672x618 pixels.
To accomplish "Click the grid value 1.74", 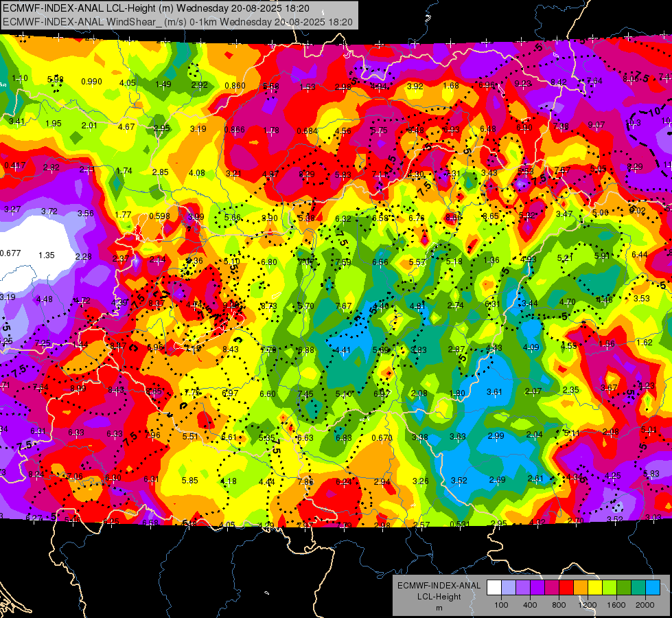I will click(x=124, y=171).
